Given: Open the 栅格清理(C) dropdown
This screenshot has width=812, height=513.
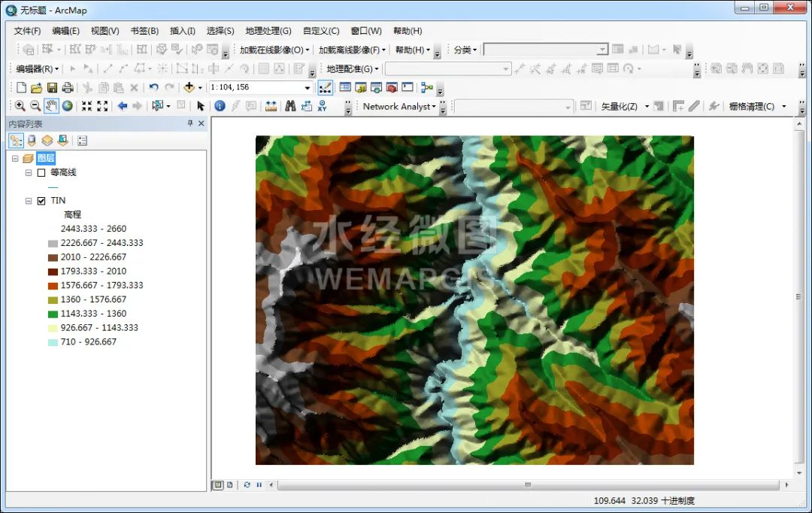Looking at the screenshot, I should point(757,106).
